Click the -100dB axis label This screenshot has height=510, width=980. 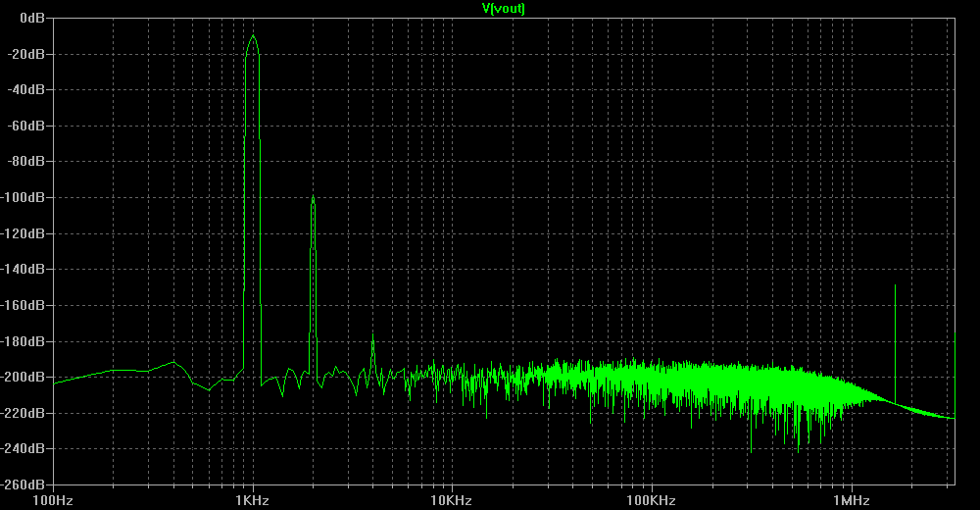[x=24, y=198]
